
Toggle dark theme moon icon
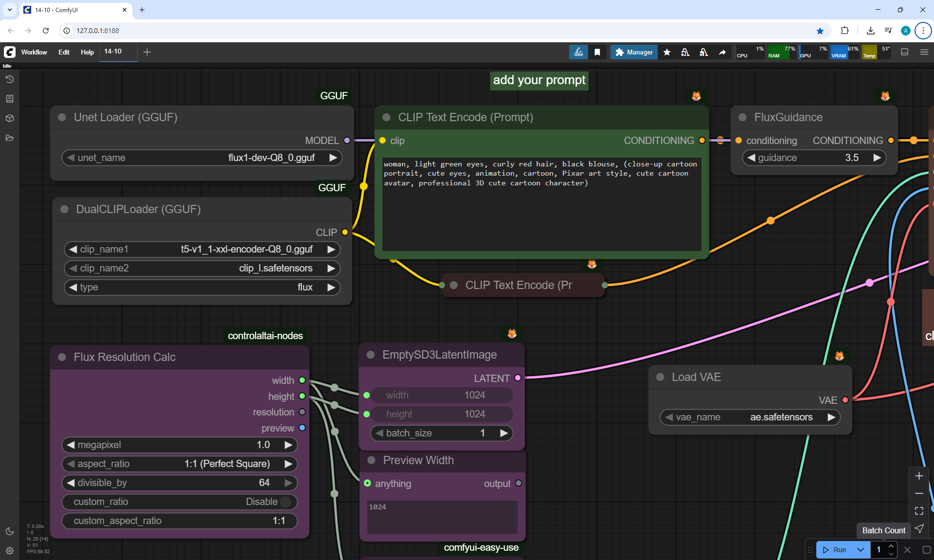[9, 531]
